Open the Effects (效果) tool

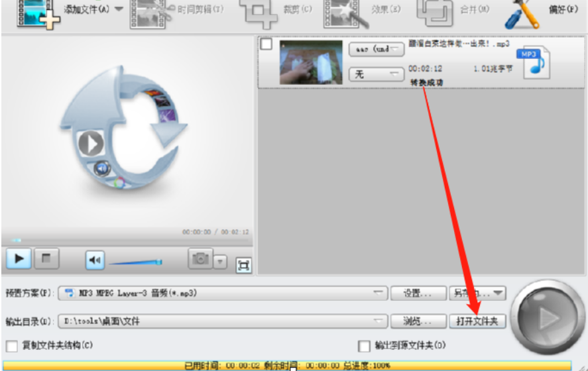[x=346, y=14]
